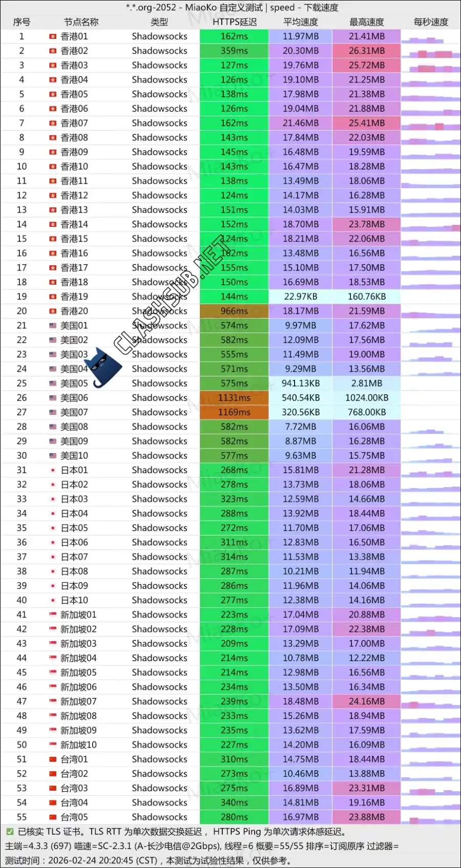Select the 平均速度 column header
Image resolution: width=461 pixels, height=868 pixels.
(x=301, y=22)
